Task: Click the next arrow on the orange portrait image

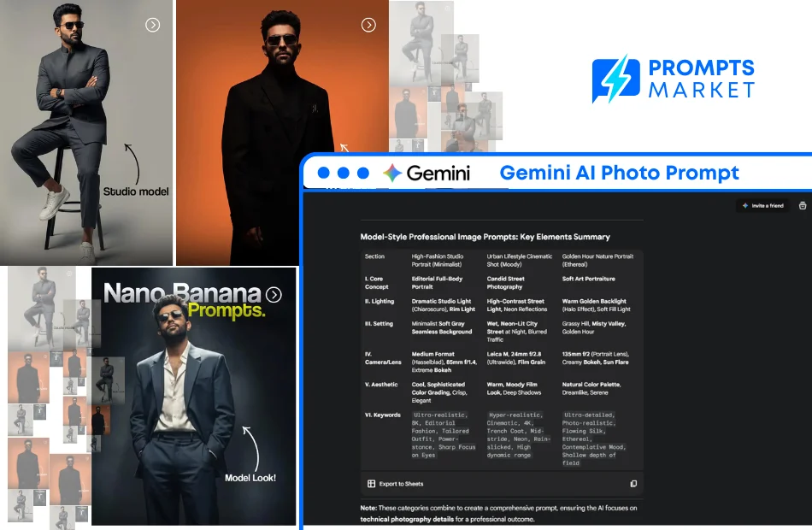Action: tap(369, 25)
